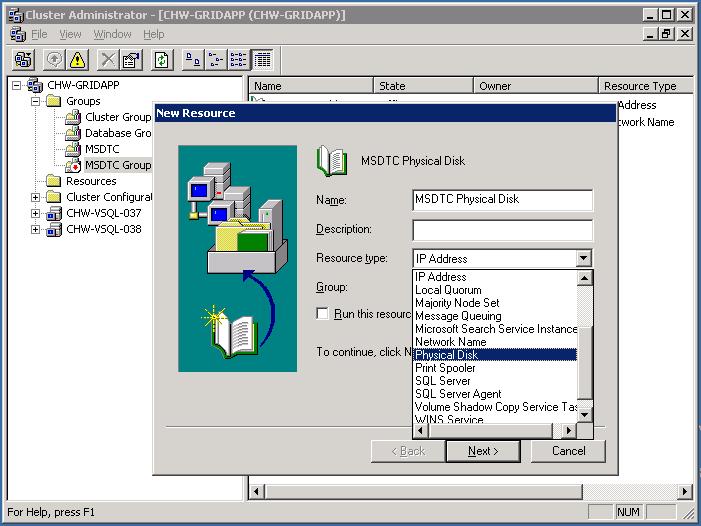Click scroll down arrow in dropdown list
Viewport: 701px width, 526px height.
coord(585,415)
